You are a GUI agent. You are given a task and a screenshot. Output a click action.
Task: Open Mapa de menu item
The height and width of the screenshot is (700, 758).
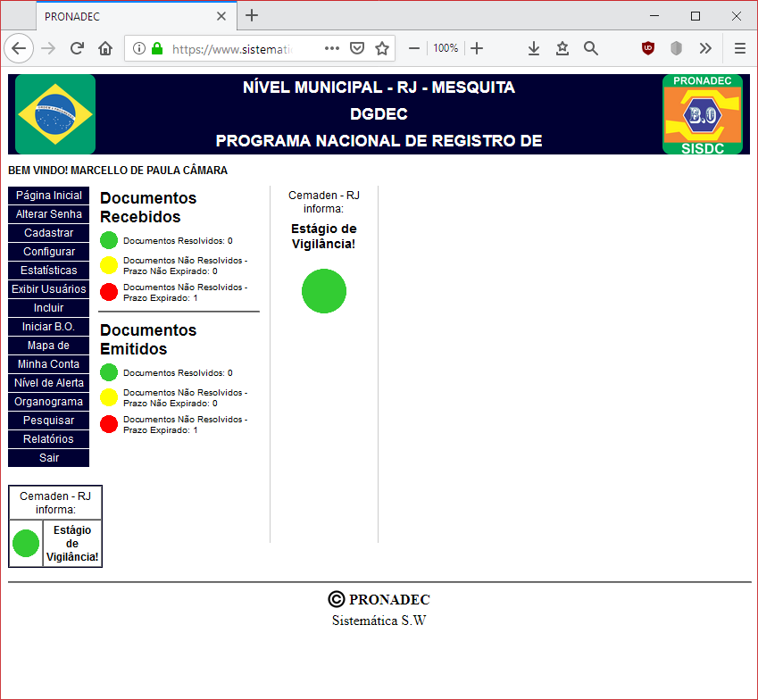click(49, 346)
